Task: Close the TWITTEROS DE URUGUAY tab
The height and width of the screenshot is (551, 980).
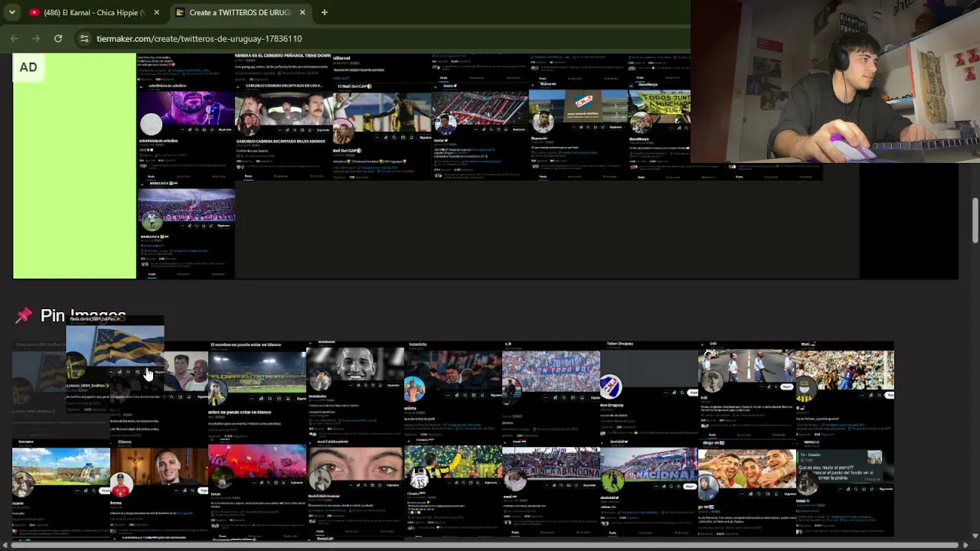Action: coord(302,12)
